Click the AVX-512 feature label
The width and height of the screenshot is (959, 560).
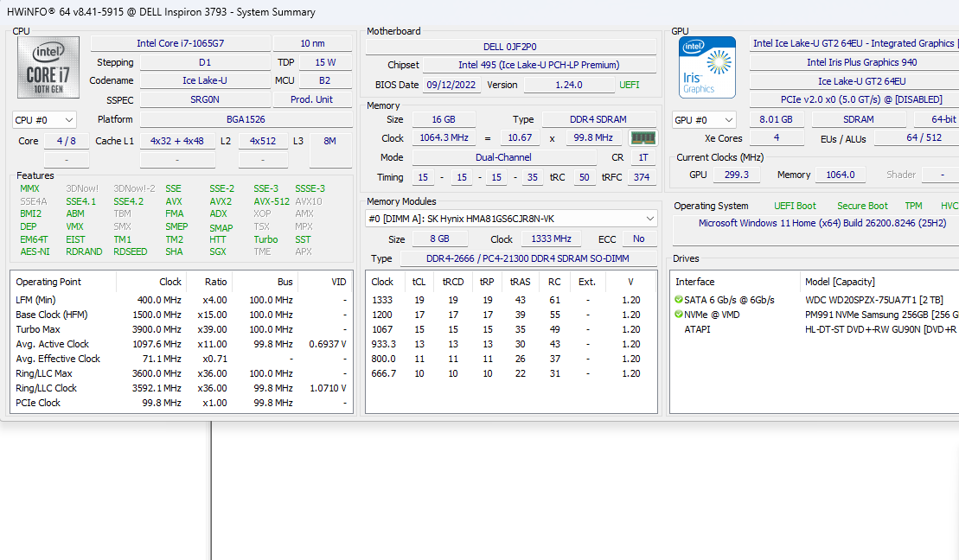pos(272,201)
